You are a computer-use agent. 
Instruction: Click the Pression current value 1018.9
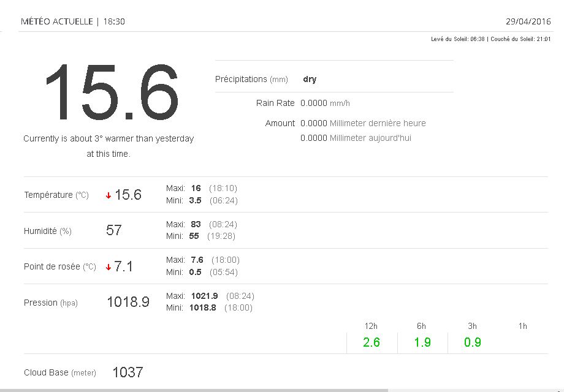tap(128, 302)
